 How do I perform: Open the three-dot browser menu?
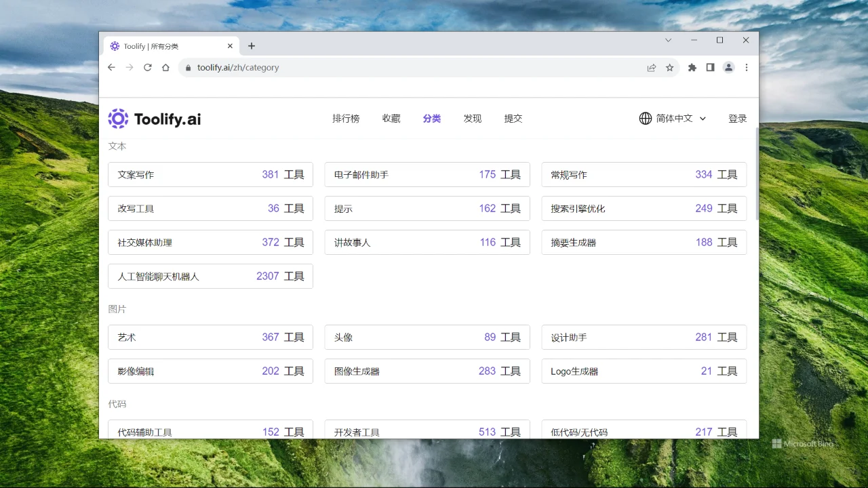coord(746,67)
